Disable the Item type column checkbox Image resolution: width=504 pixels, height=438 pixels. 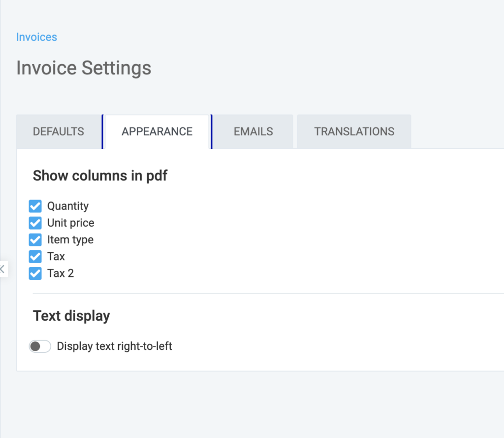click(35, 239)
